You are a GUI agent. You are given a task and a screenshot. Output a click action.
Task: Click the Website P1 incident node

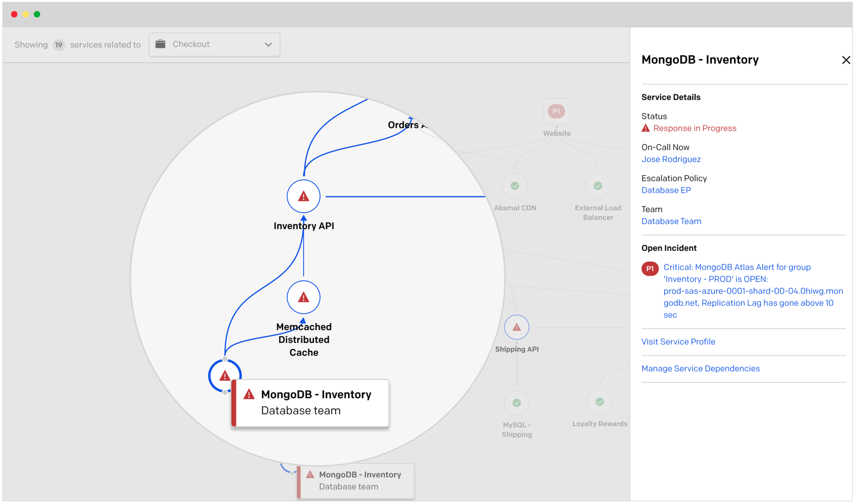[556, 111]
